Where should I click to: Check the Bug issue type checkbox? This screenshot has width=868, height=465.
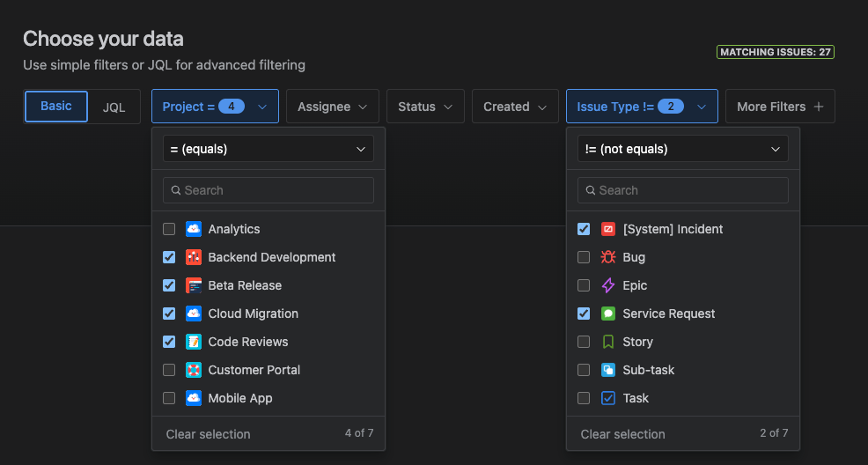(584, 257)
